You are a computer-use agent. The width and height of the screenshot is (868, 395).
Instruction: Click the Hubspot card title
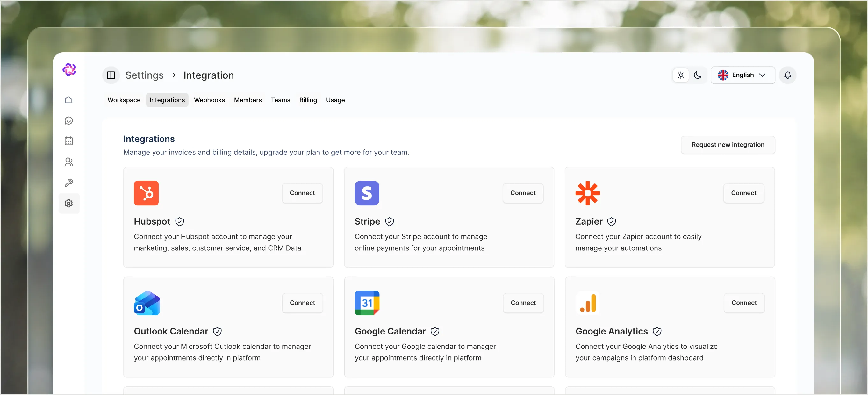(x=152, y=221)
